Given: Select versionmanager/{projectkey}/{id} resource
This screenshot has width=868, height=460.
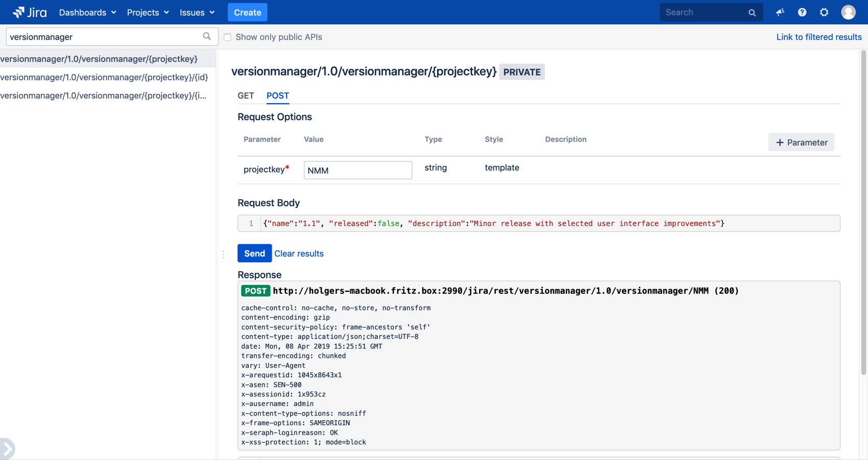Looking at the screenshot, I should point(108,77).
